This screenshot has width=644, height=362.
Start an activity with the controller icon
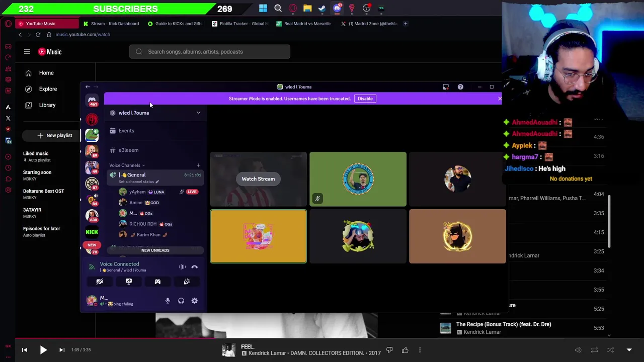coord(157,282)
